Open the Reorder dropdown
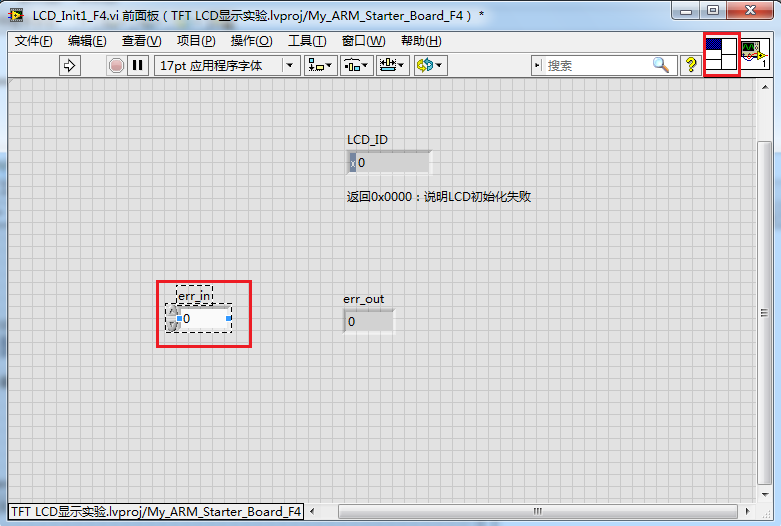The image size is (781, 526). point(431,65)
